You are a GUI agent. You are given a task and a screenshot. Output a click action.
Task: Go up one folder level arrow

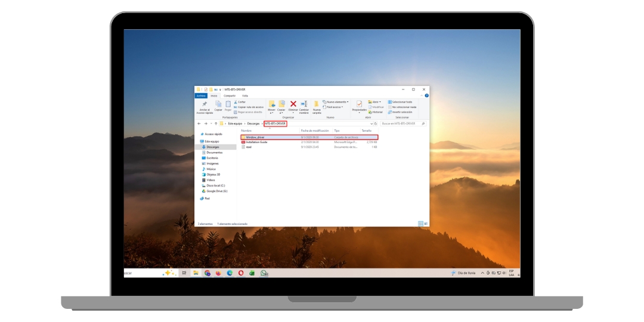click(216, 123)
